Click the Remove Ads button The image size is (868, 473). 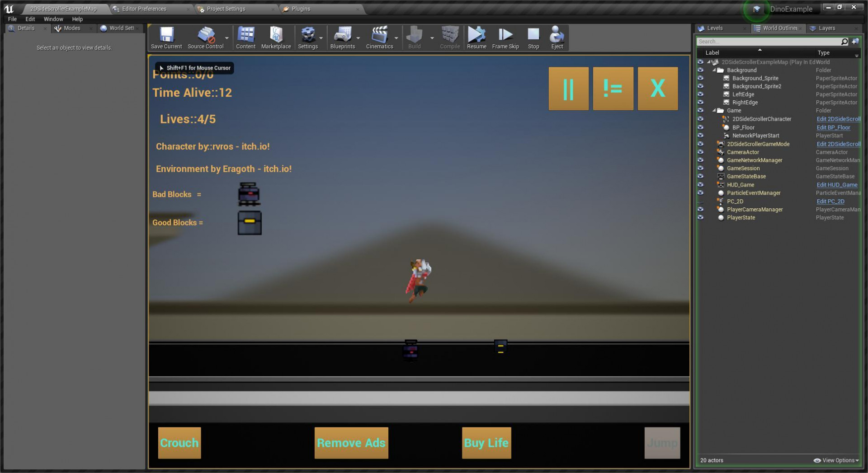pyautogui.click(x=351, y=443)
